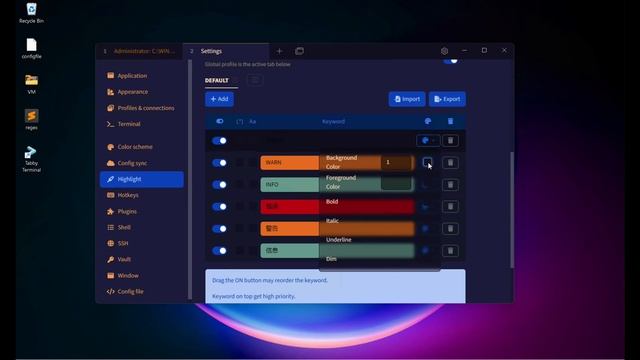Click the main panel vertical scrollbar

[x=511, y=210]
